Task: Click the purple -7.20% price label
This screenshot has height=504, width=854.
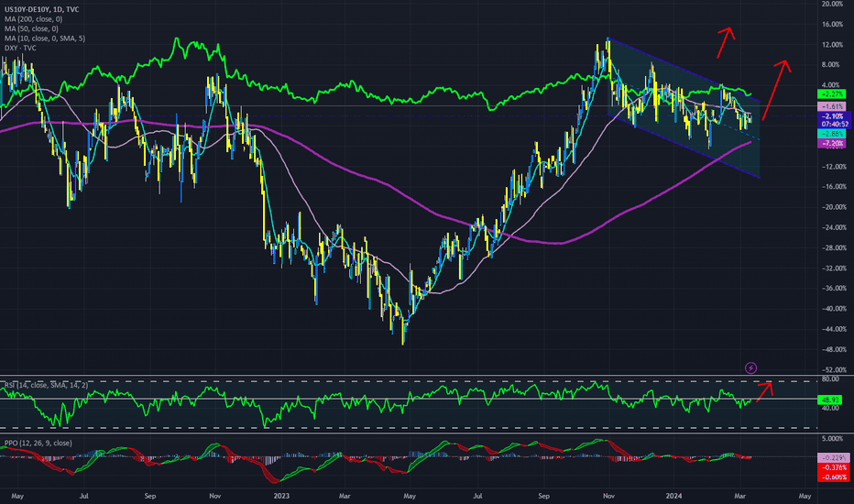Action: pyautogui.click(x=832, y=144)
